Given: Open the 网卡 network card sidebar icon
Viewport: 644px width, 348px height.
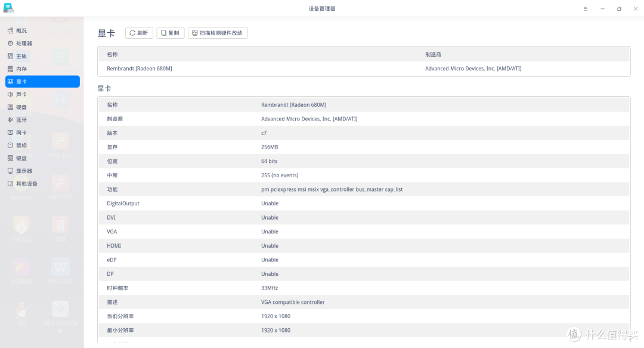Looking at the screenshot, I should click(x=10, y=133).
